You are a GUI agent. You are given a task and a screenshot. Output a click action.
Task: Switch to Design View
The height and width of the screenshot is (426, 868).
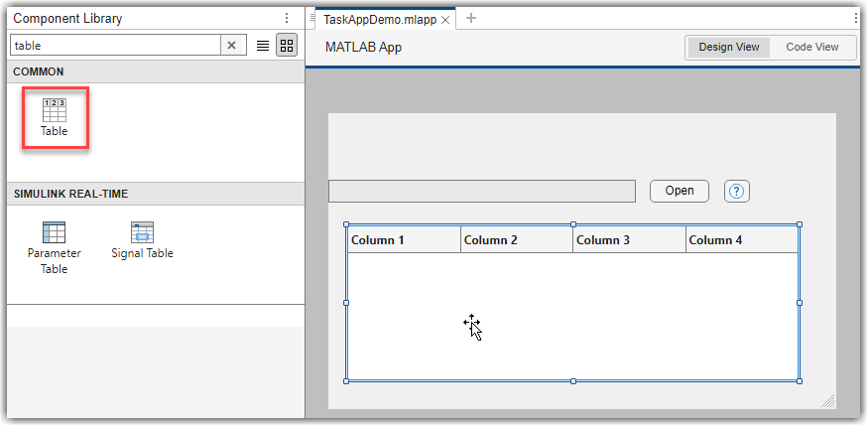pyautogui.click(x=728, y=47)
